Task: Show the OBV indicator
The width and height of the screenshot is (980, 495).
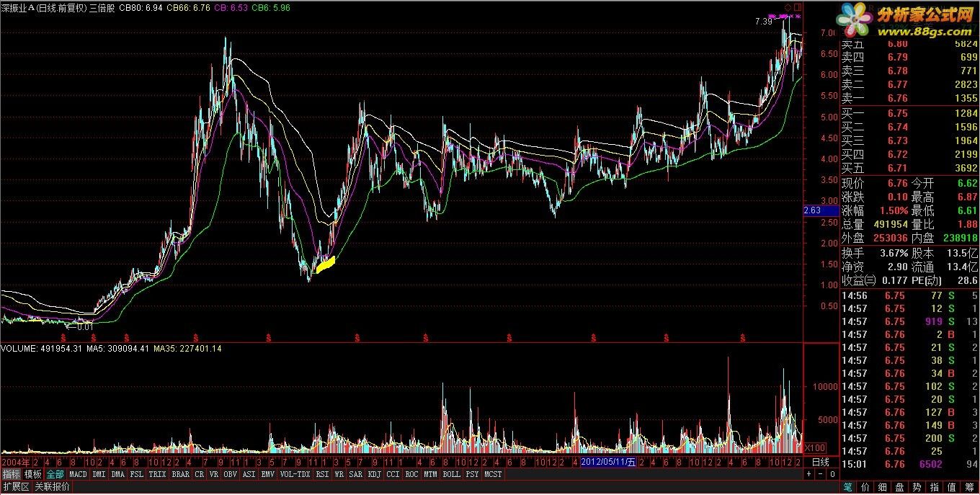Action: click(x=231, y=474)
